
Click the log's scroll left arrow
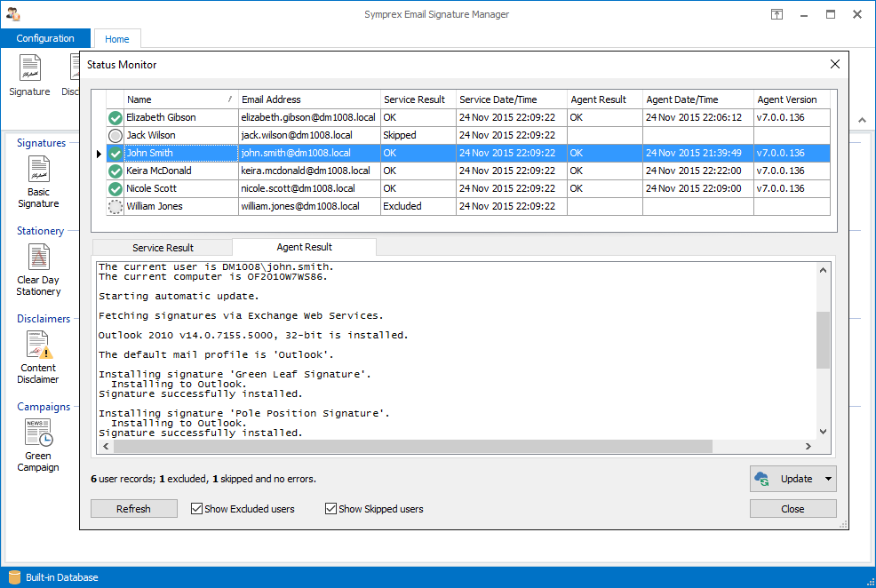pyautogui.click(x=106, y=446)
